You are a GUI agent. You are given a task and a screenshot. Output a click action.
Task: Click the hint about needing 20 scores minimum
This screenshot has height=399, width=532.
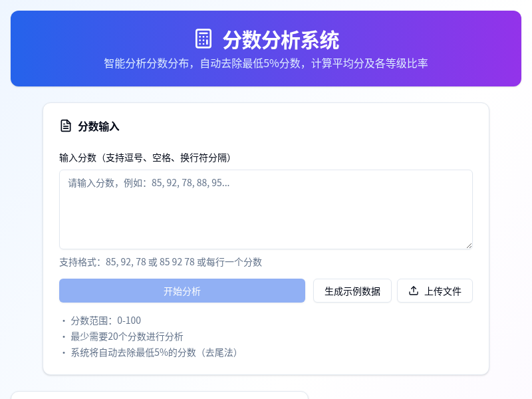coord(123,336)
